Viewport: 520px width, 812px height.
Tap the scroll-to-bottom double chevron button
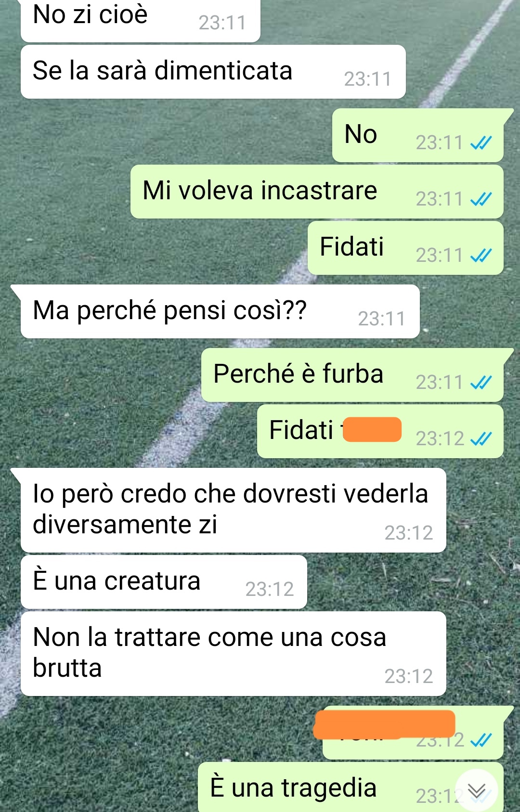pyautogui.click(x=477, y=790)
